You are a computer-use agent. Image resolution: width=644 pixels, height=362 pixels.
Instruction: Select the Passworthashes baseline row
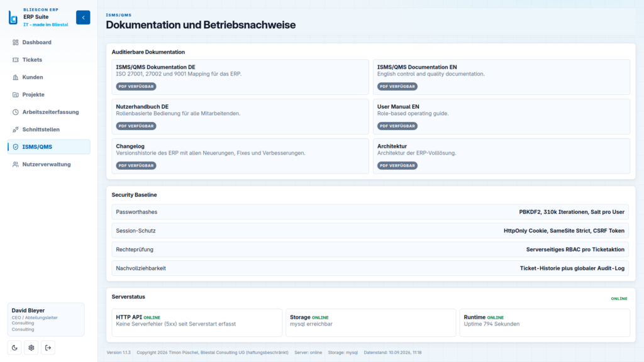(x=370, y=212)
